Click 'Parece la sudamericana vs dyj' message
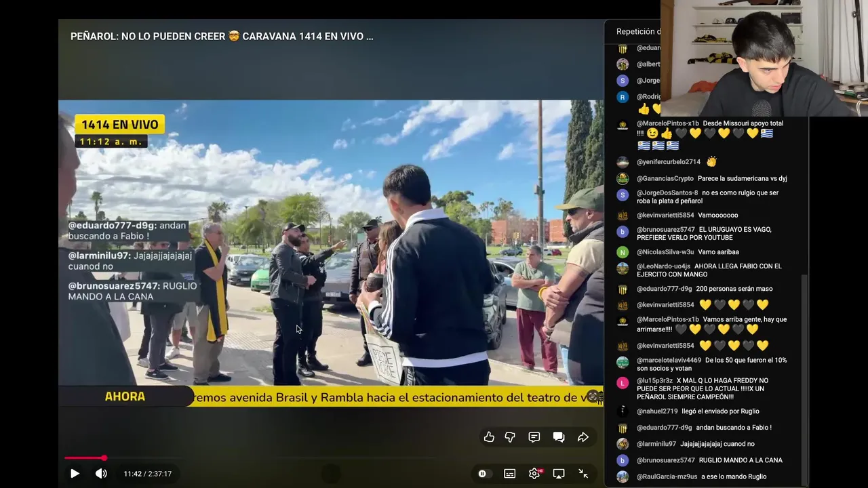The height and width of the screenshot is (488, 868). tap(743, 178)
